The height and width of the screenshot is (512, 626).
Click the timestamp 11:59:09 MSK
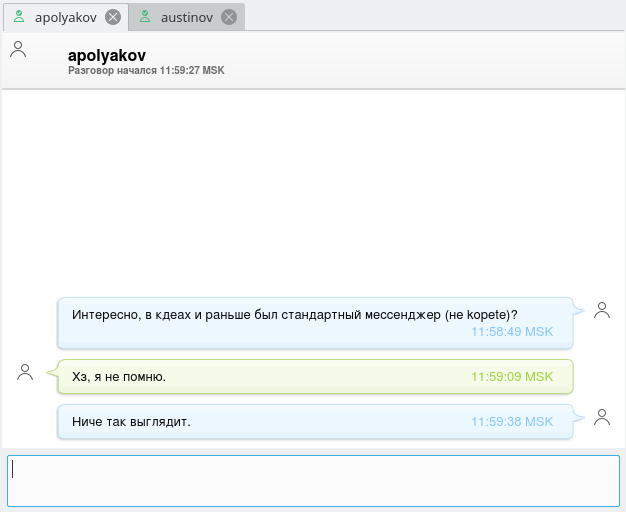pyautogui.click(x=512, y=377)
